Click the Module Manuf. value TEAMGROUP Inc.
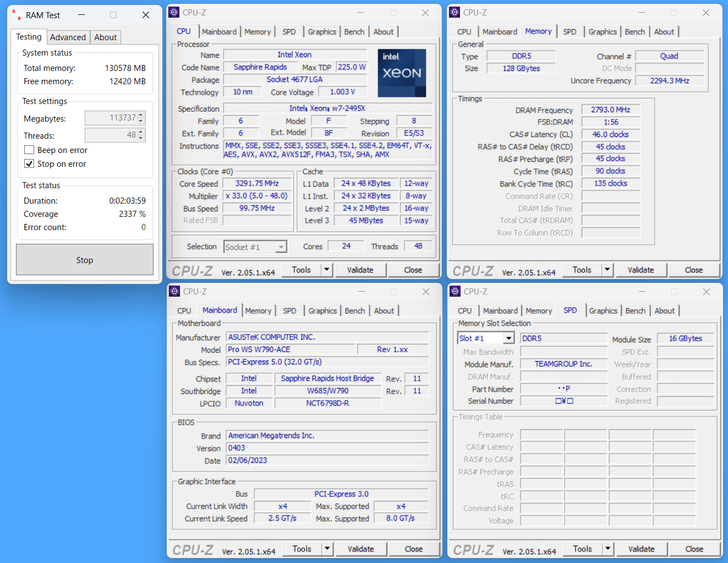The width and height of the screenshot is (728, 563). tap(563, 364)
